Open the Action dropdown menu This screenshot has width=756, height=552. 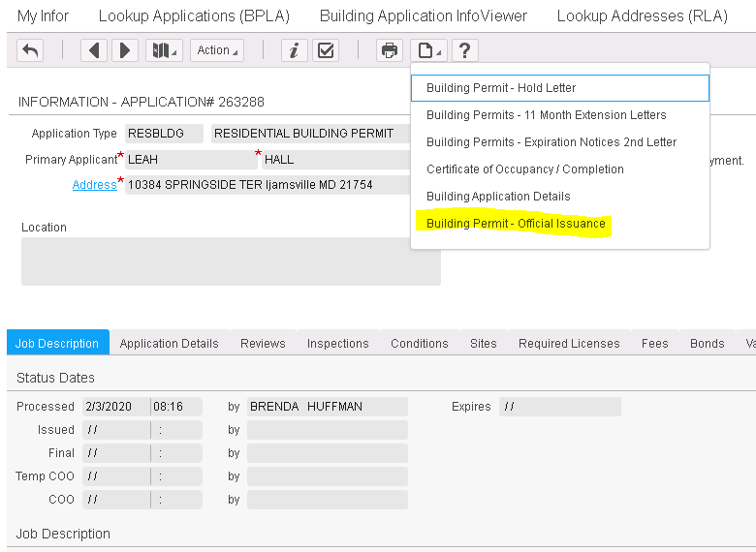(217, 50)
